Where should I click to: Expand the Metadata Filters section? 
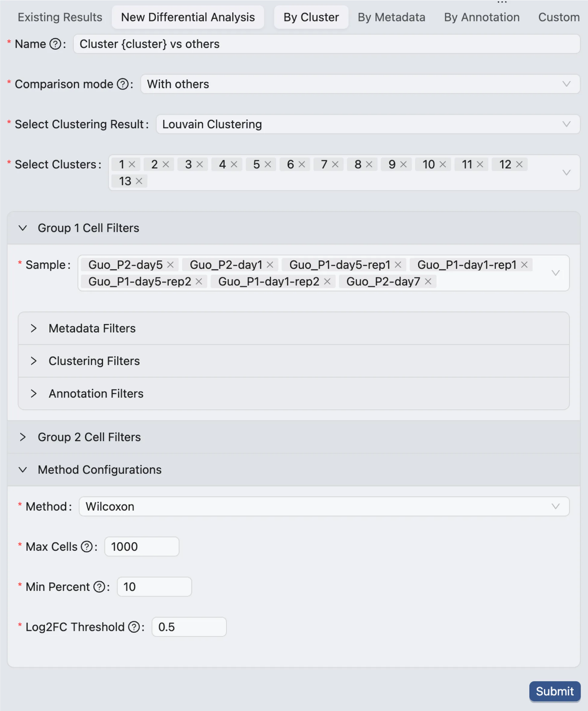click(92, 329)
